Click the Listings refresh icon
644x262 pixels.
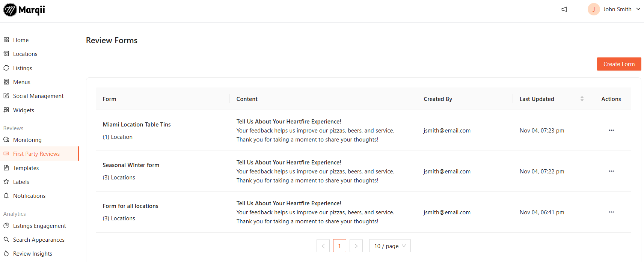click(x=6, y=68)
